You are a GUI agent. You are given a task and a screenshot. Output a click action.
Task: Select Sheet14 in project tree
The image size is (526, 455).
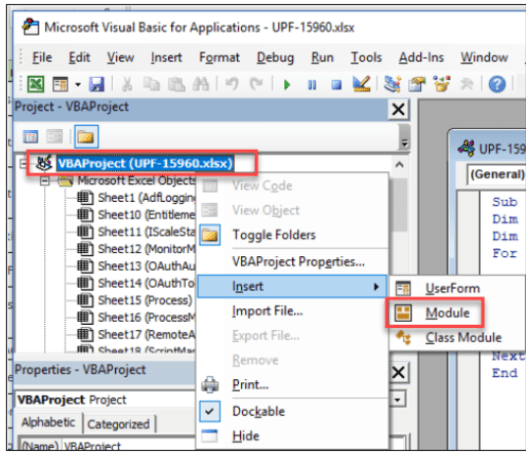(x=146, y=283)
